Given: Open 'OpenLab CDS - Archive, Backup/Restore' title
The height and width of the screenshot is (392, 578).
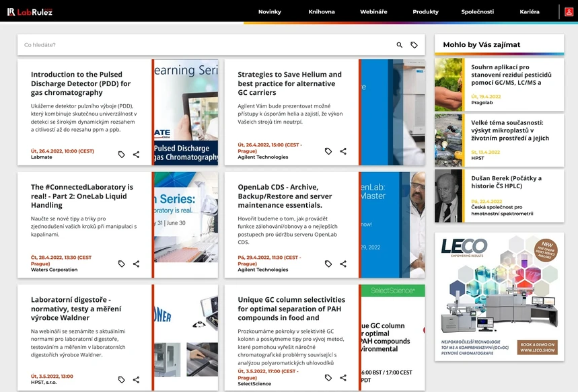Looking at the screenshot, I should tap(285, 196).
